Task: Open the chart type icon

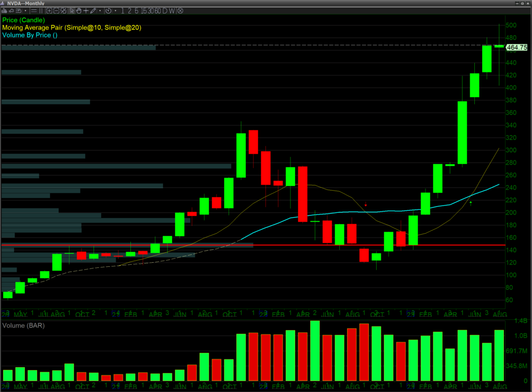Action: (x=4, y=11)
